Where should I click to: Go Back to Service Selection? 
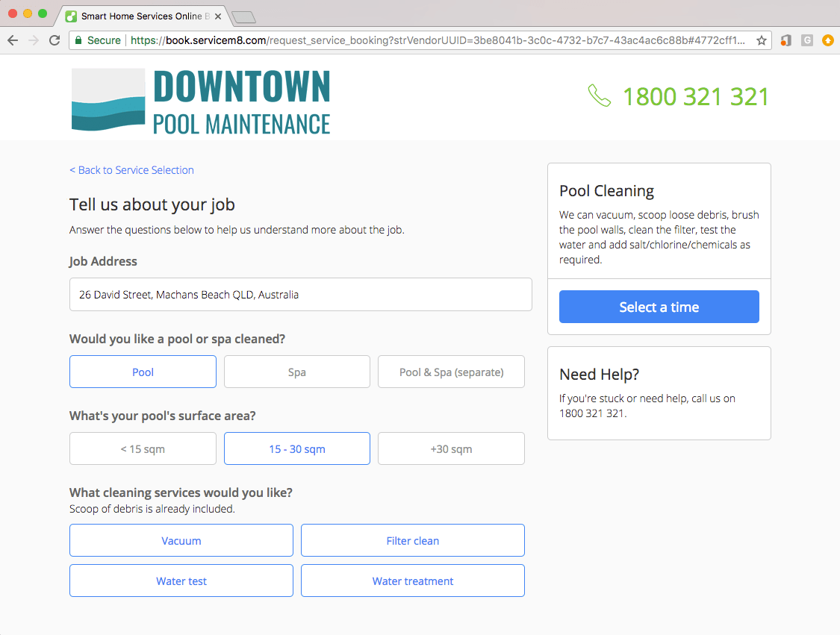(131, 170)
